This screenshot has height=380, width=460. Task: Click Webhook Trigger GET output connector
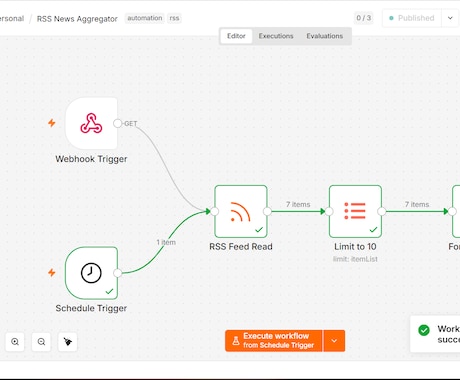(117, 123)
